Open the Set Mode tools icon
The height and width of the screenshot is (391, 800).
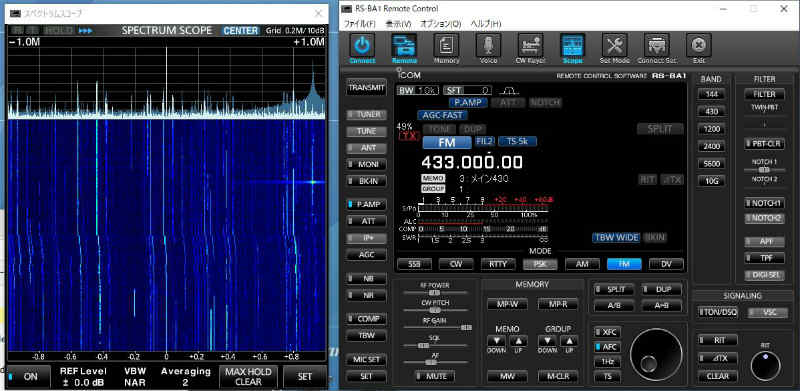(x=615, y=46)
